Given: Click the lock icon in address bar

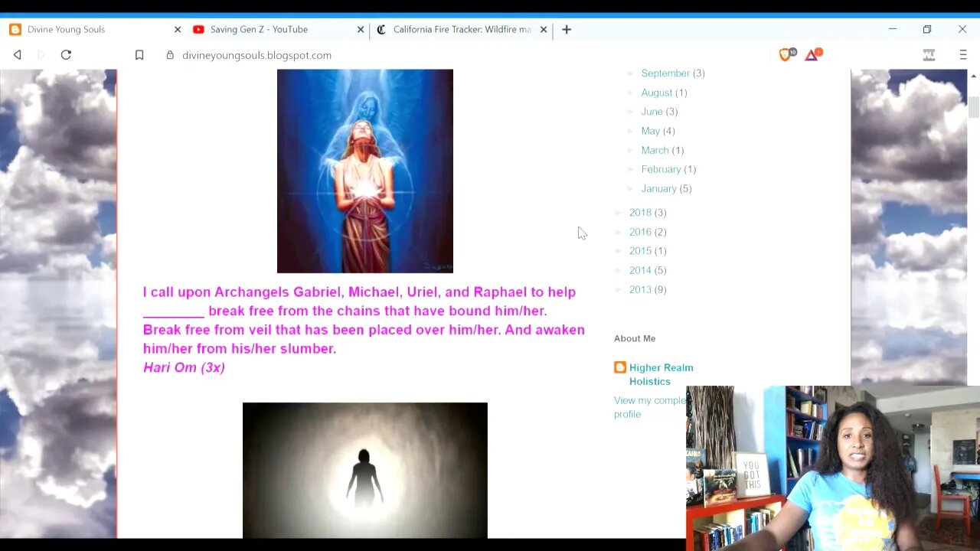Looking at the screenshot, I should pos(170,55).
